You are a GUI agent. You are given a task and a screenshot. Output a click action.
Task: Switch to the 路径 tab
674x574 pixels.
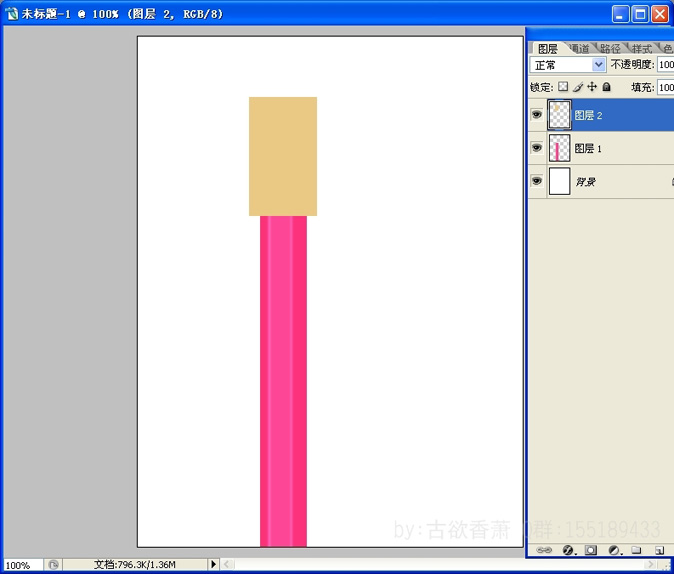[x=610, y=49]
